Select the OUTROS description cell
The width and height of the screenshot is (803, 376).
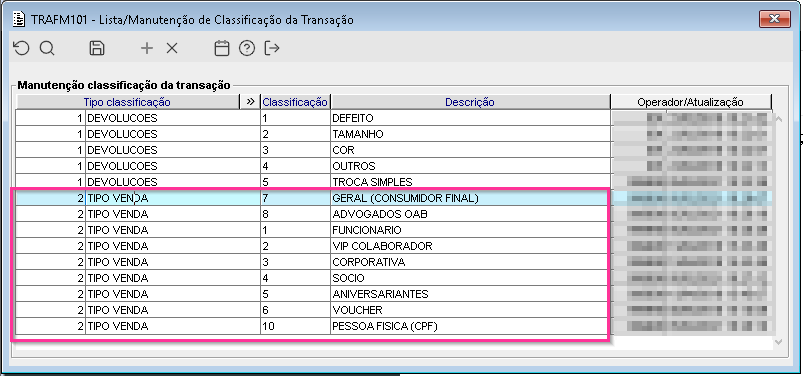click(470, 166)
